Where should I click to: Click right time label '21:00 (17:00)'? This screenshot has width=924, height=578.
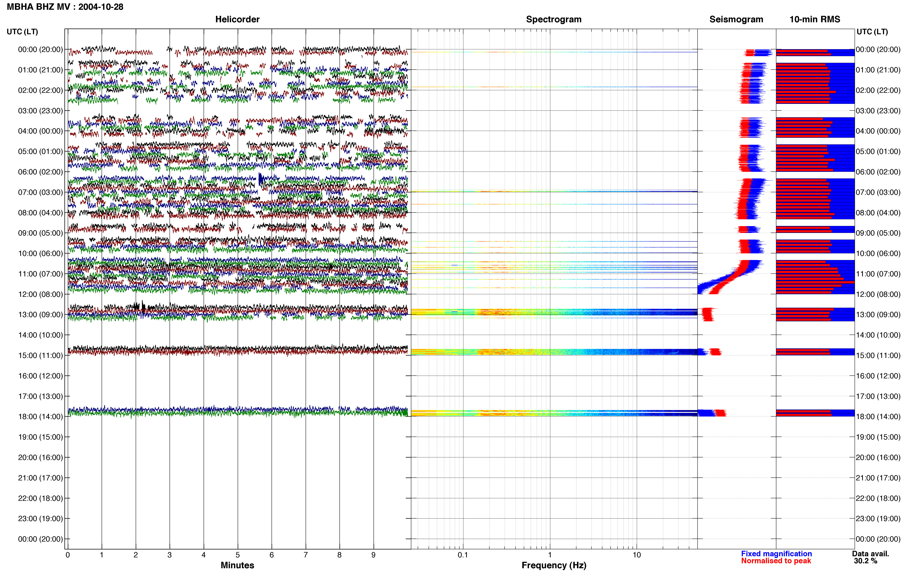878,478
